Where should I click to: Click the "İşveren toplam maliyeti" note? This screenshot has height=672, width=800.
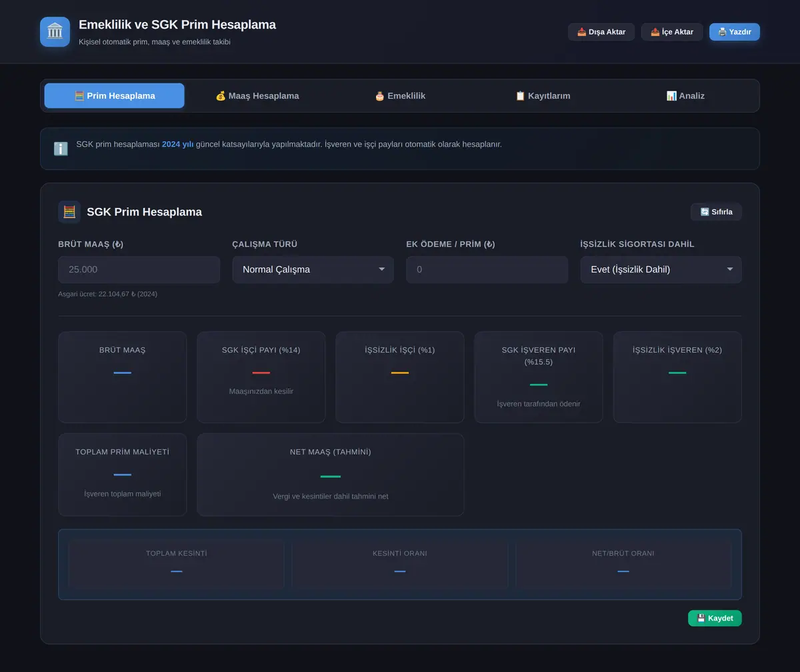coord(123,494)
